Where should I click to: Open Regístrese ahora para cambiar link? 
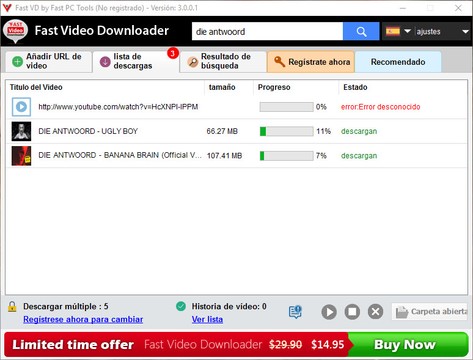coord(83,319)
